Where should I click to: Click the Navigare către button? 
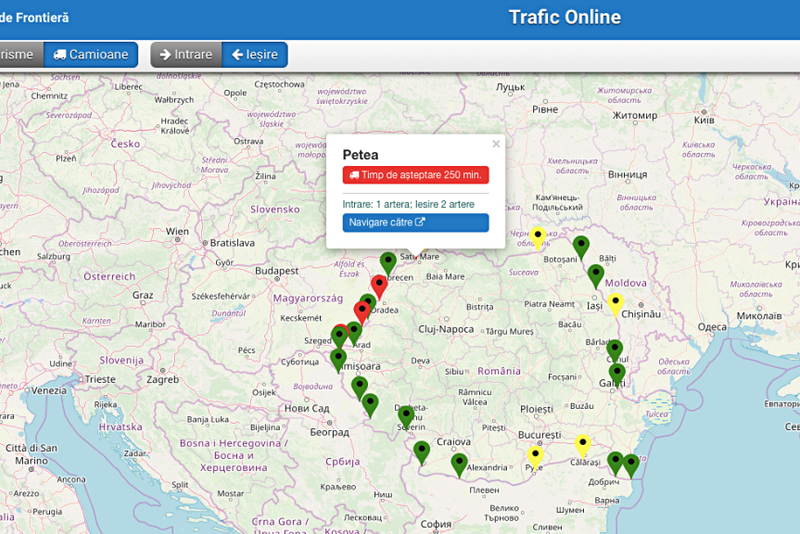coord(415,222)
